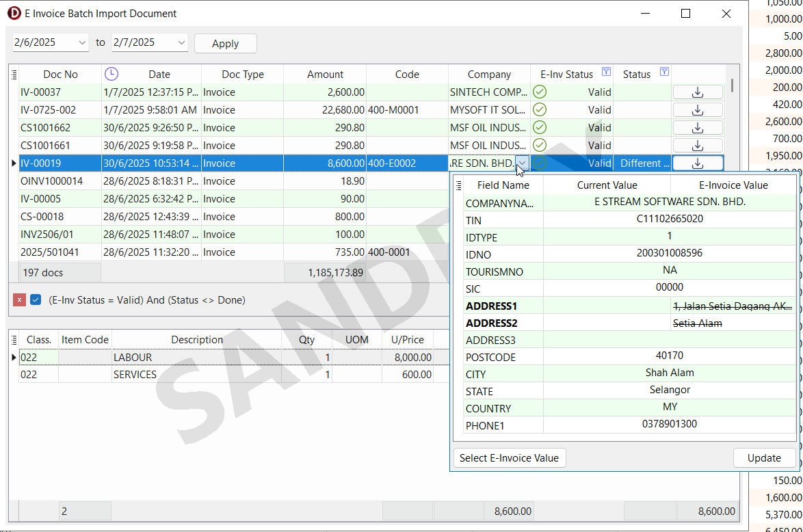The width and height of the screenshot is (803, 532).
Task: Remove filter with the red X button
Action: pos(19,300)
